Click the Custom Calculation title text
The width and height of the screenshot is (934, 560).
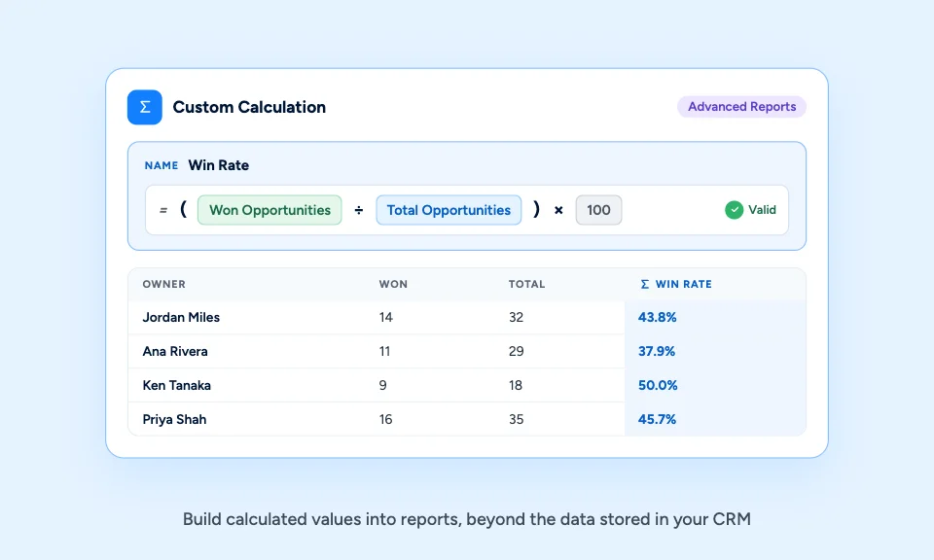[x=249, y=107]
